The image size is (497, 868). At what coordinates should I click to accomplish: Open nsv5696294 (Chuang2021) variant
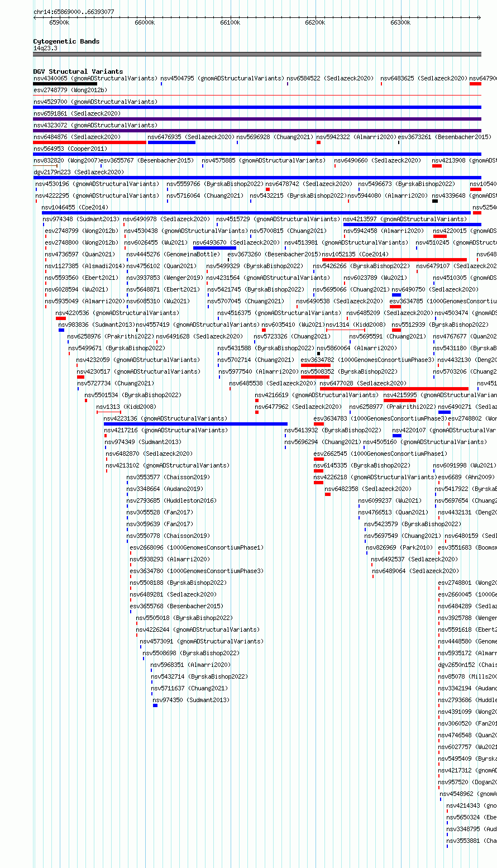click(323, 442)
